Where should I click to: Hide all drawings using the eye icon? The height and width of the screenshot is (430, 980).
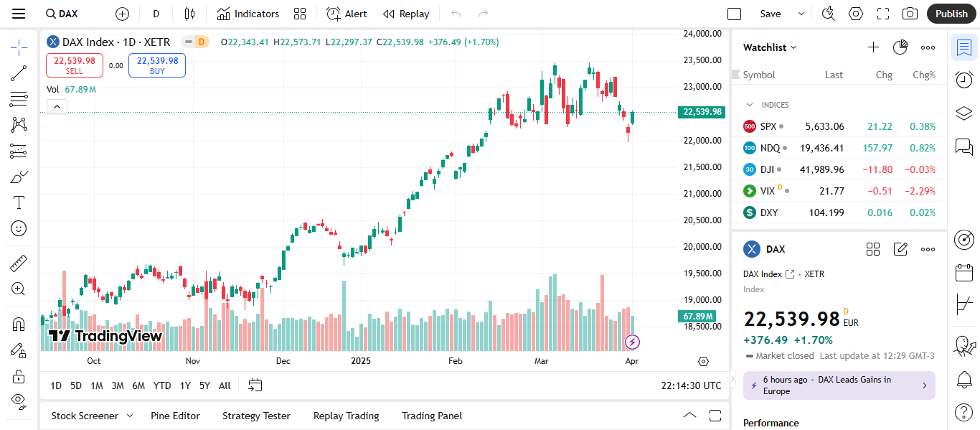[19, 401]
